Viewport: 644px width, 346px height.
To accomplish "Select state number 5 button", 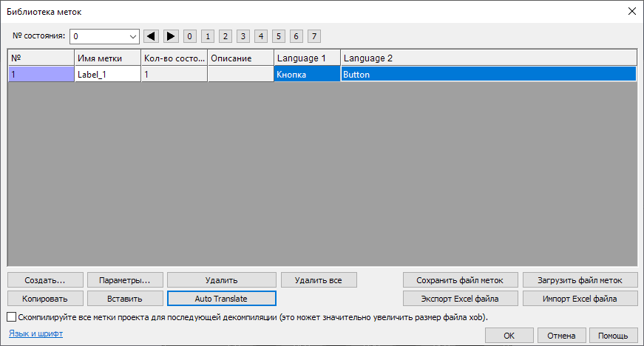I will [x=279, y=35].
